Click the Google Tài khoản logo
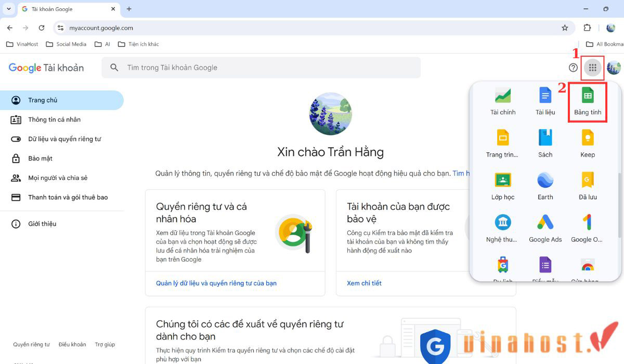 46,68
